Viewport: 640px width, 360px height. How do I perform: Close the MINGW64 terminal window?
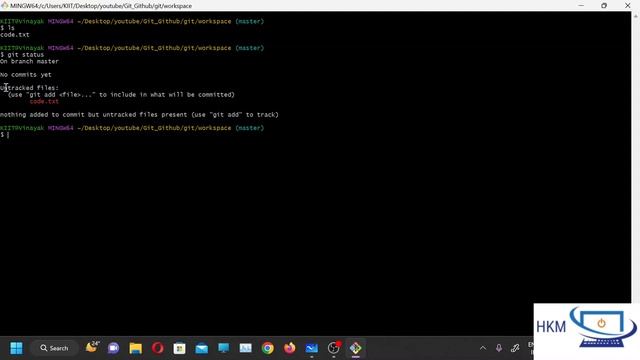pyautogui.click(x=627, y=5)
